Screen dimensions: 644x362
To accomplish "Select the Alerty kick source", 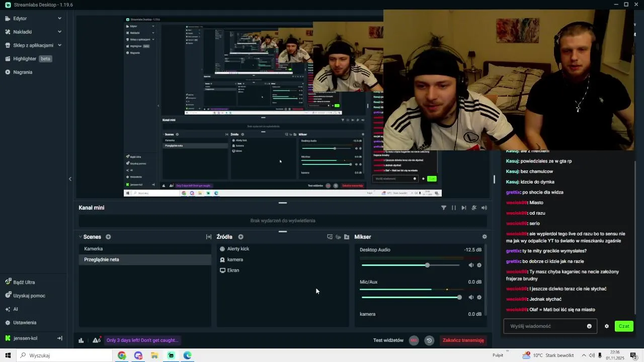I will (283, 249).
